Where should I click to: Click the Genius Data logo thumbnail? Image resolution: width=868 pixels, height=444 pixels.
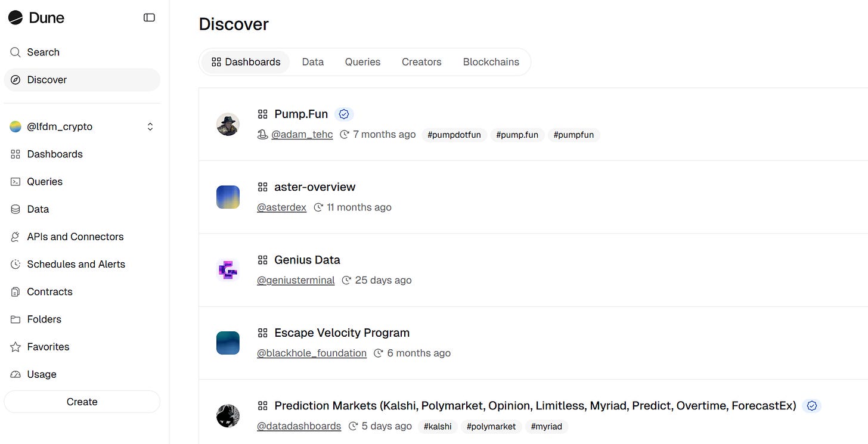pos(228,270)
